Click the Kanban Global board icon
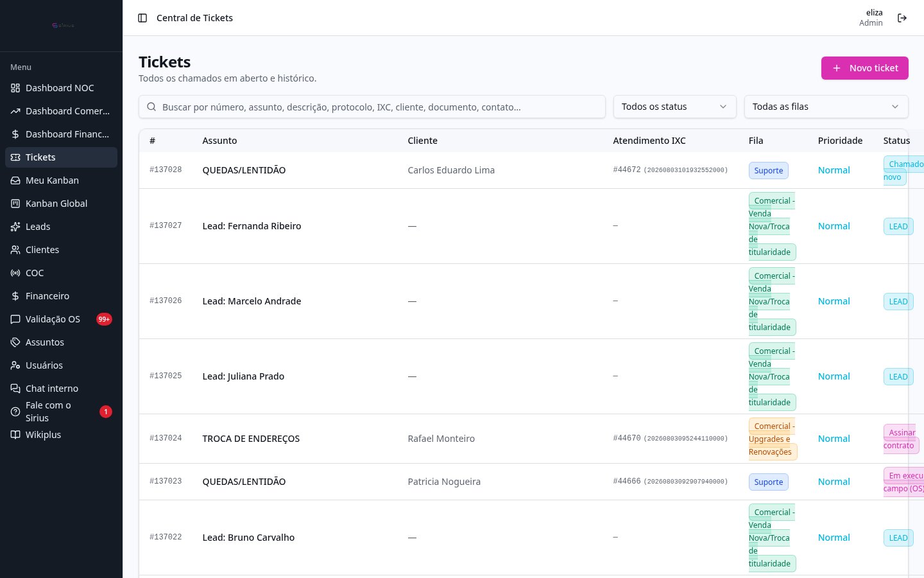The width and height of the screenshot is (924, 578). [x=15, y=204]
